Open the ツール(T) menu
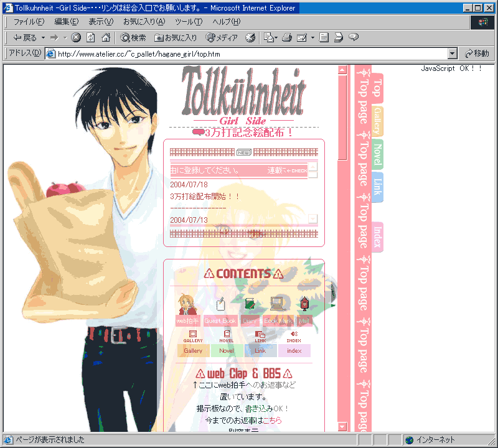This screenshot has height=448, width=498. pyautogui.click(x=189, y=22)
